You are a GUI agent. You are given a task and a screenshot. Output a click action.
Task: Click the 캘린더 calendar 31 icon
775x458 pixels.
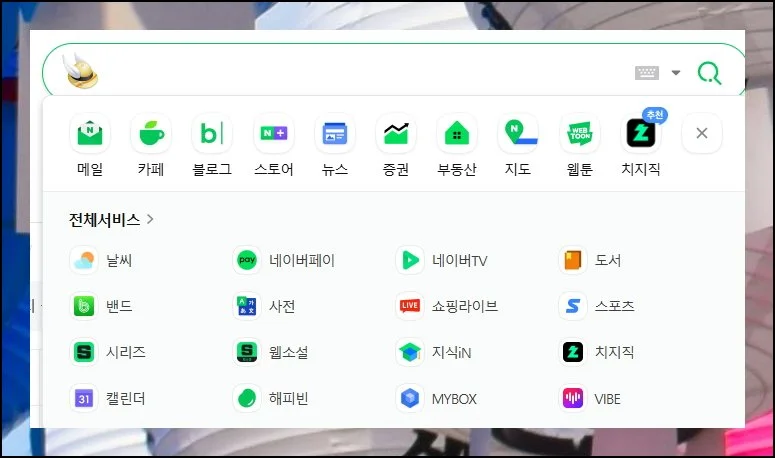click(x=84, y=398)
